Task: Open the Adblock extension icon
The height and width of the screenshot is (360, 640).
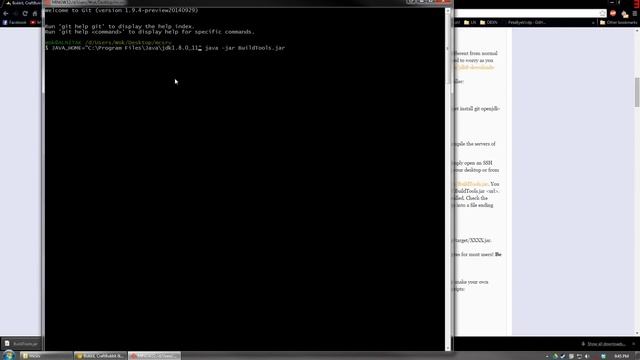Action: coord(613,13)
